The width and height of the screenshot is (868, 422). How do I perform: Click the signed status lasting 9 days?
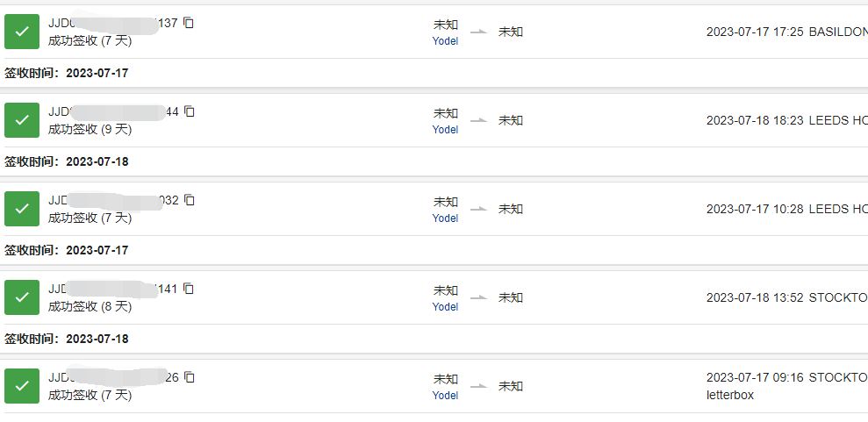pos(90,130)
